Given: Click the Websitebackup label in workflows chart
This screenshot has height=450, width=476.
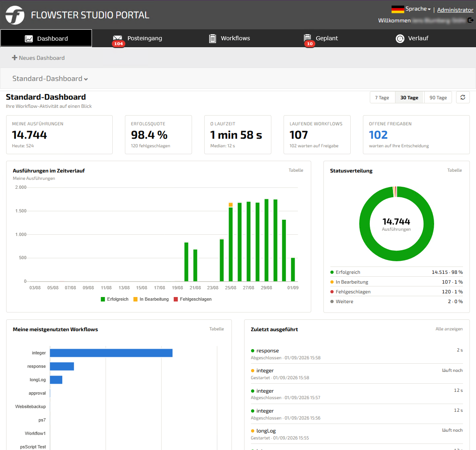Looking at the screenshot, I should [x=31, y=406].
